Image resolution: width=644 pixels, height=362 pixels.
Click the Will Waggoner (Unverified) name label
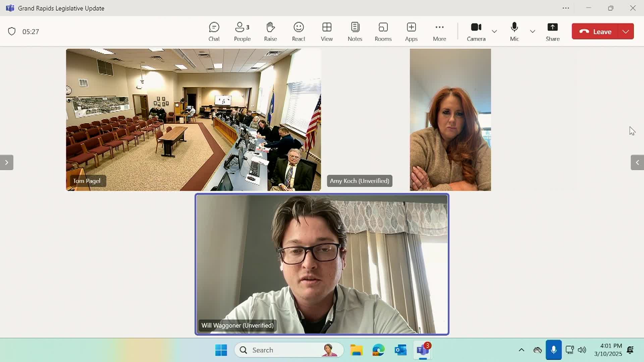(237, 325)
